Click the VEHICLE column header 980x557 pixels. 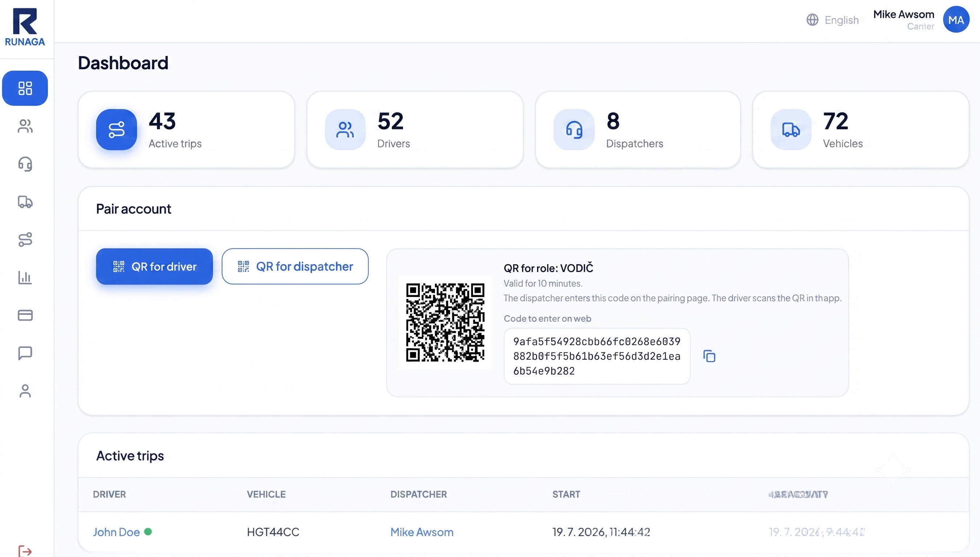coord(266,494)
